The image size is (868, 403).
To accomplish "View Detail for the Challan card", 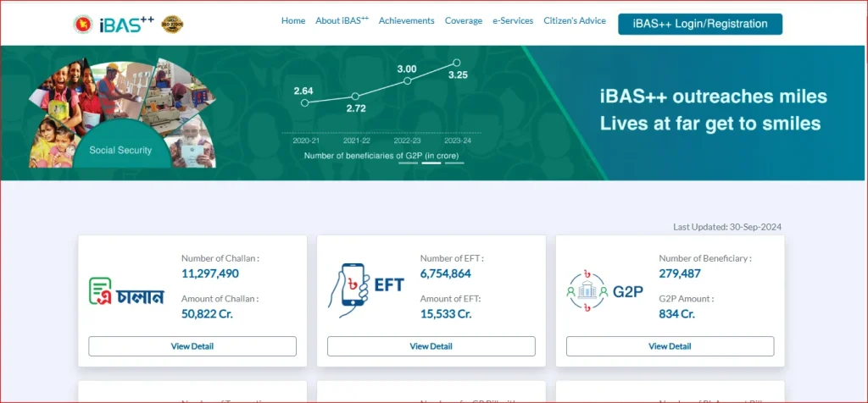I will tap(192, 346).
